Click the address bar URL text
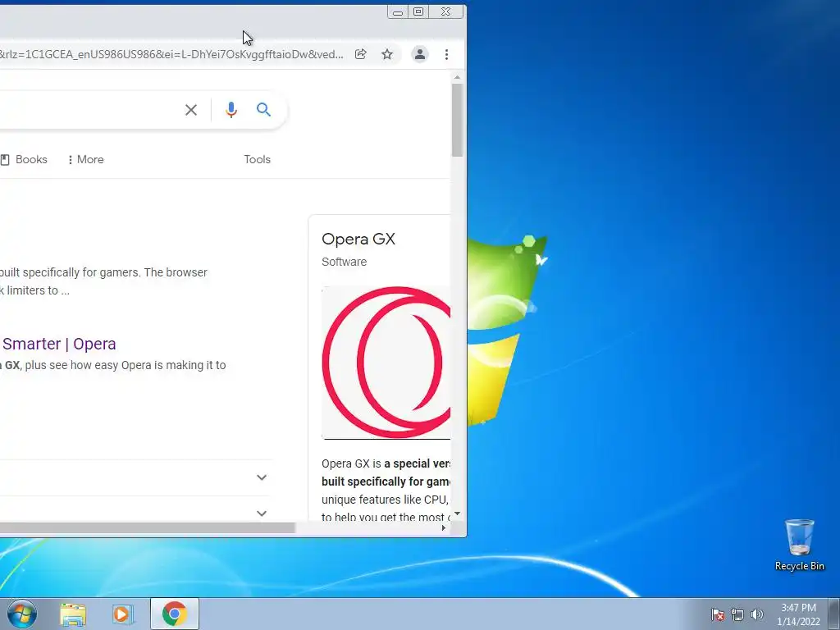Screen dimensions: 840x630 click(171, 54)
